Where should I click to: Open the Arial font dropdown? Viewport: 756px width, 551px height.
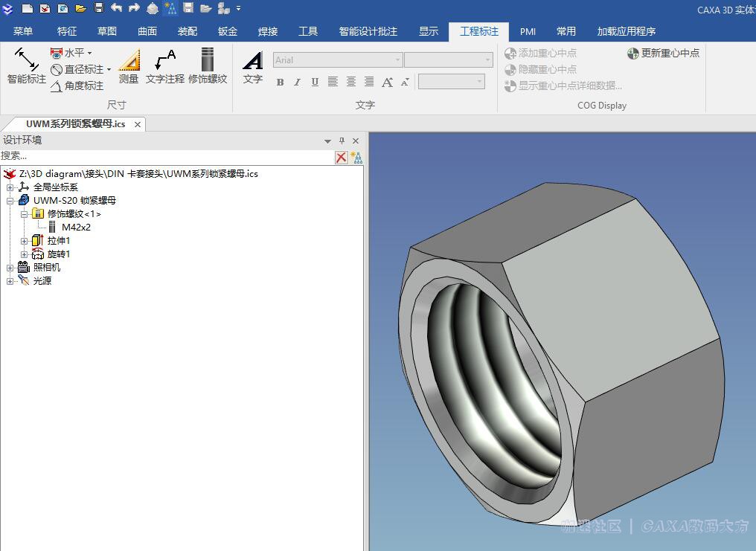point(397,60)
